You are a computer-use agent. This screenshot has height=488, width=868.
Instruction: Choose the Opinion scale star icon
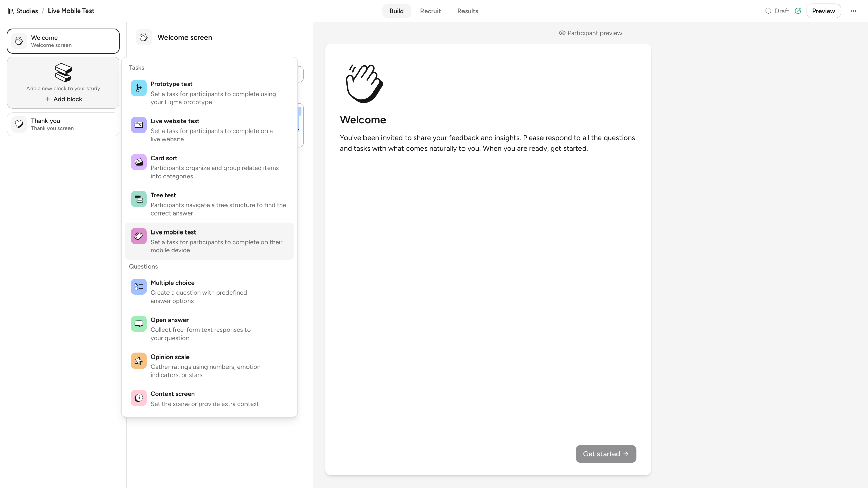click(139, 361)
